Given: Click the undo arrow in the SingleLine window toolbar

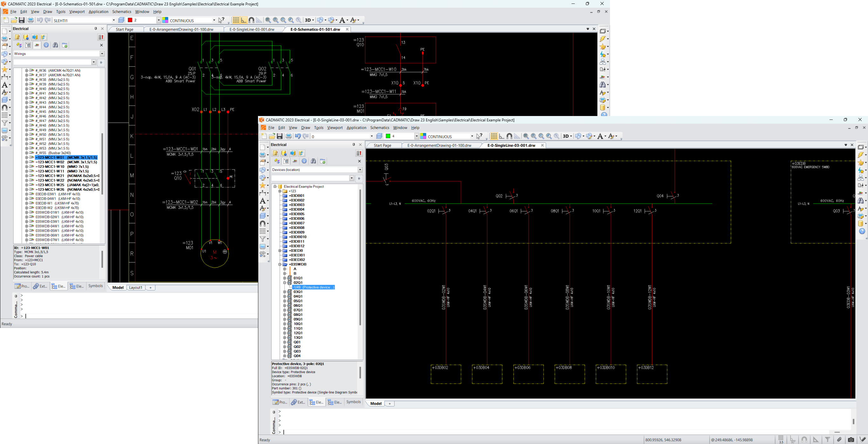Looking at the screenshot, I should coord(297,136).
